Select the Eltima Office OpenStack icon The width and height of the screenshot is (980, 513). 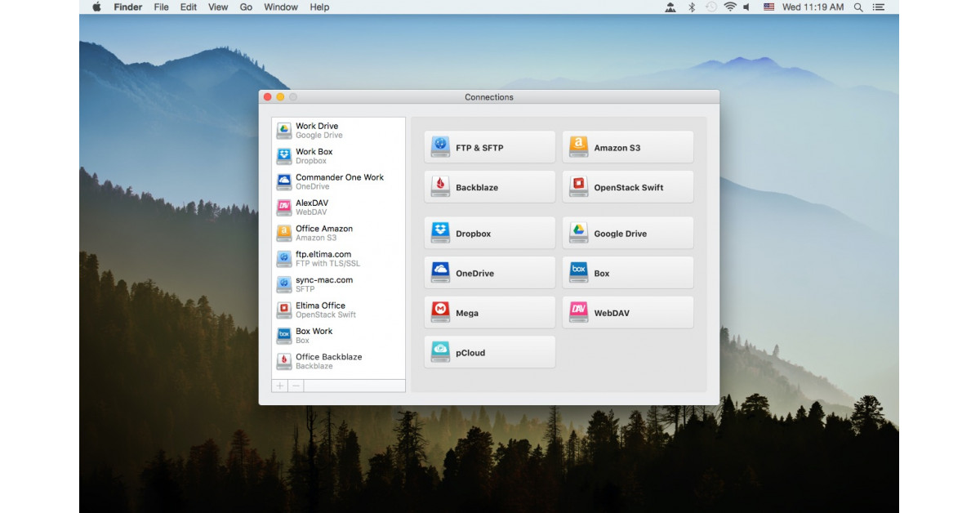tap(284, 310)
